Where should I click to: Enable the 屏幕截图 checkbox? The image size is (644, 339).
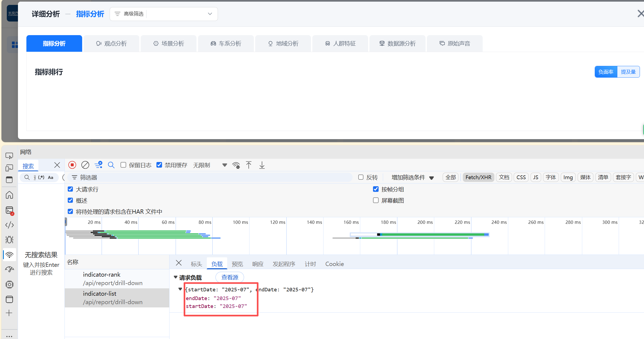[x=376, y=200]
